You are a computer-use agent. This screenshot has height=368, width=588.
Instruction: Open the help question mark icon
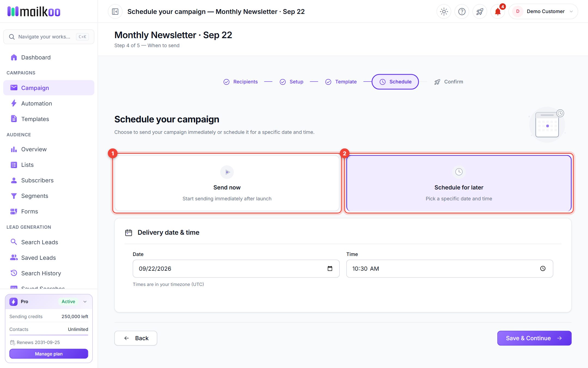tap(462, 11)
